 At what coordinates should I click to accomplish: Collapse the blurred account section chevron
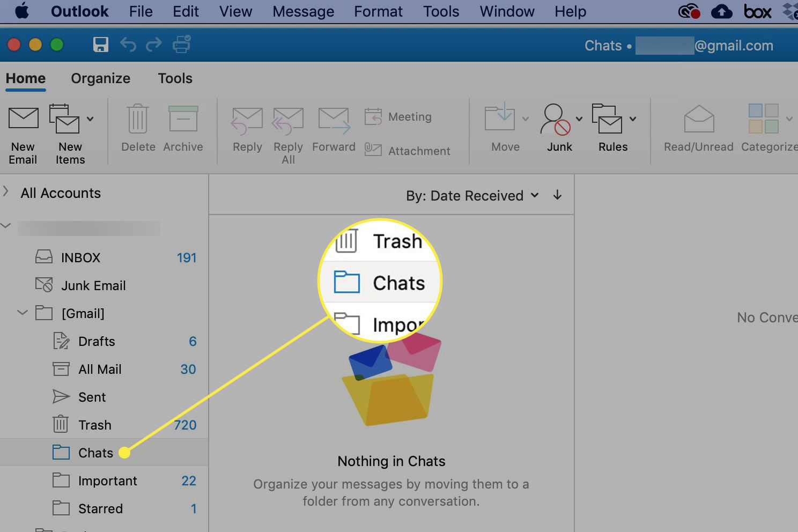tap(6, 226)
